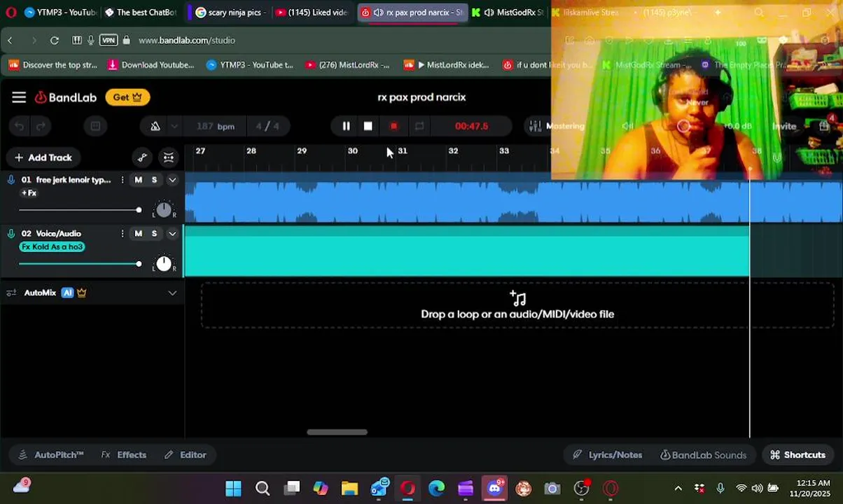Click the 187 bpm tempo field
Viewport: 843px width, 504px height.
click(x=216, y=126)
